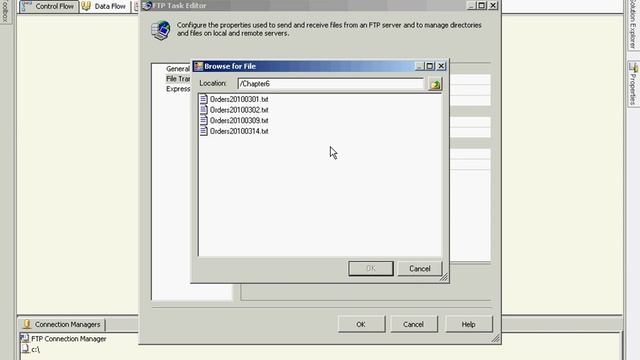
Task: Click the Up One Level folder icon
Action: [435, 84]
